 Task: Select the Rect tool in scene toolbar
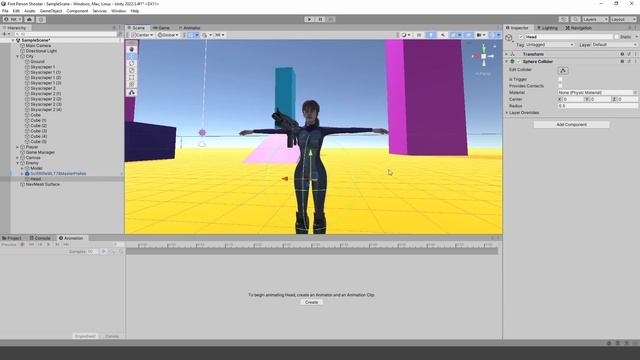[x=131, y=77]
